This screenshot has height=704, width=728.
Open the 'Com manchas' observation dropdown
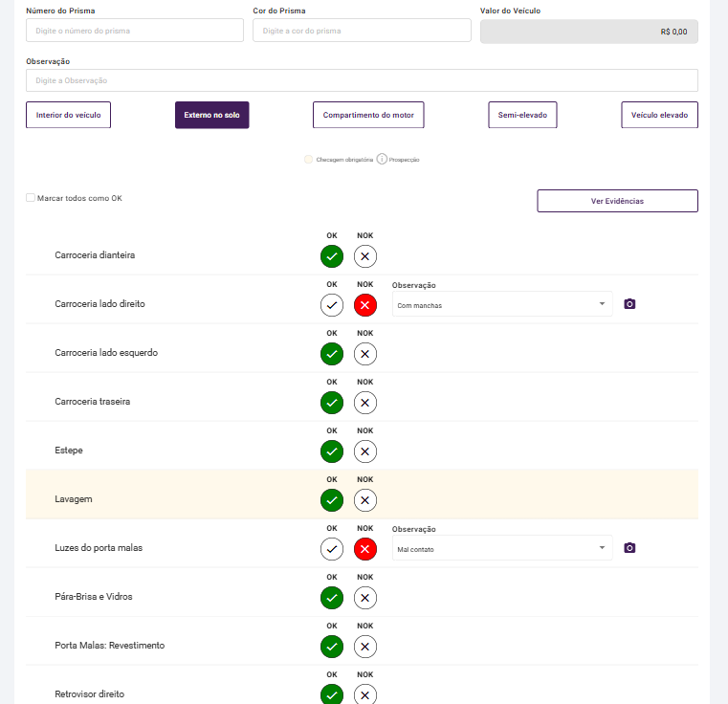pyautogui.click(x=501, y=305)
